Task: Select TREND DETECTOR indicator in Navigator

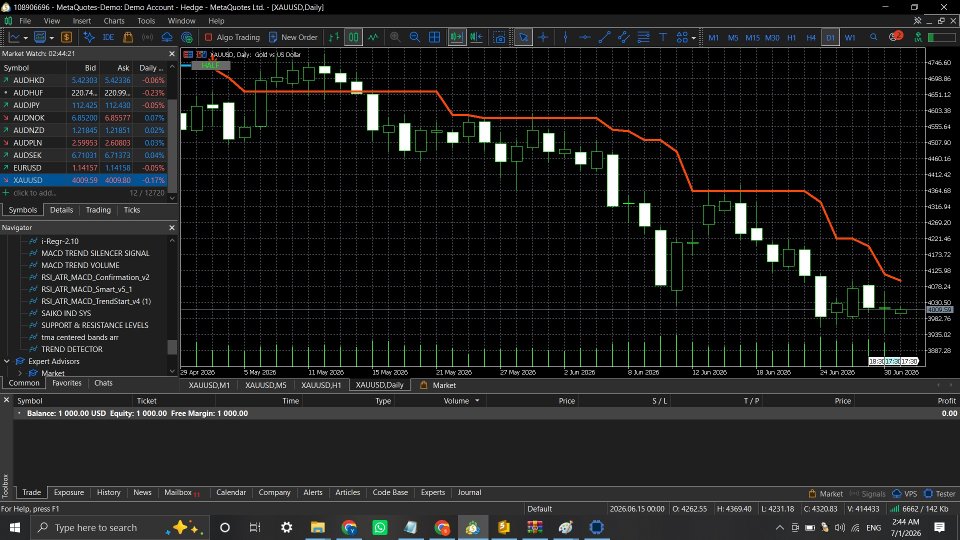Action: tap(72, 349)
